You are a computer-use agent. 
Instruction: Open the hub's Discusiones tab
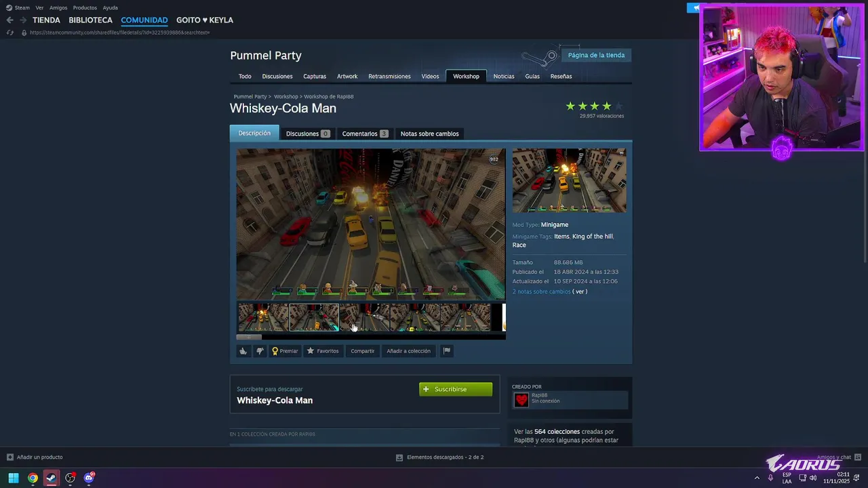[x=277, y=77]
